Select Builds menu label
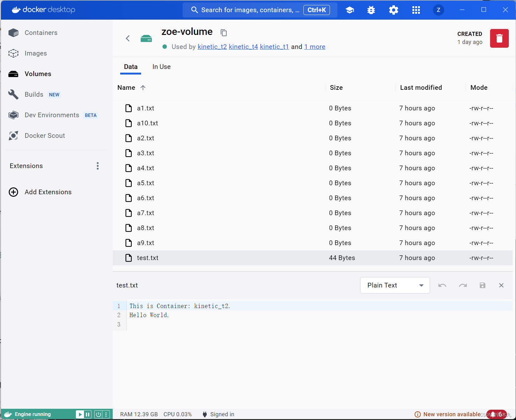The image size is (516, 420). (x=34, y=94)
